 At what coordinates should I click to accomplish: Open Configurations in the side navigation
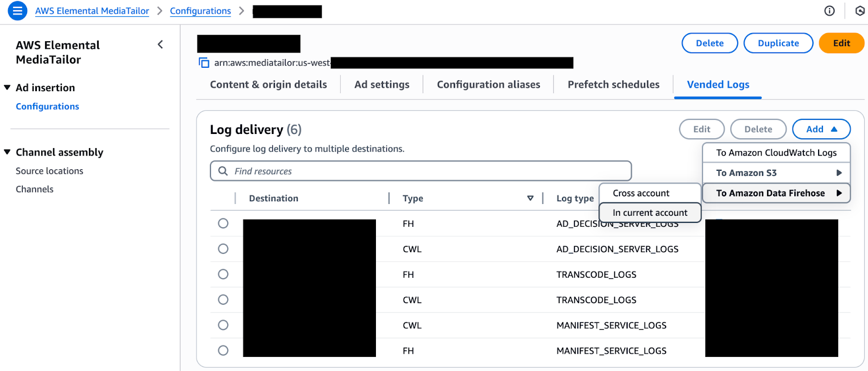tap(47, 106)
